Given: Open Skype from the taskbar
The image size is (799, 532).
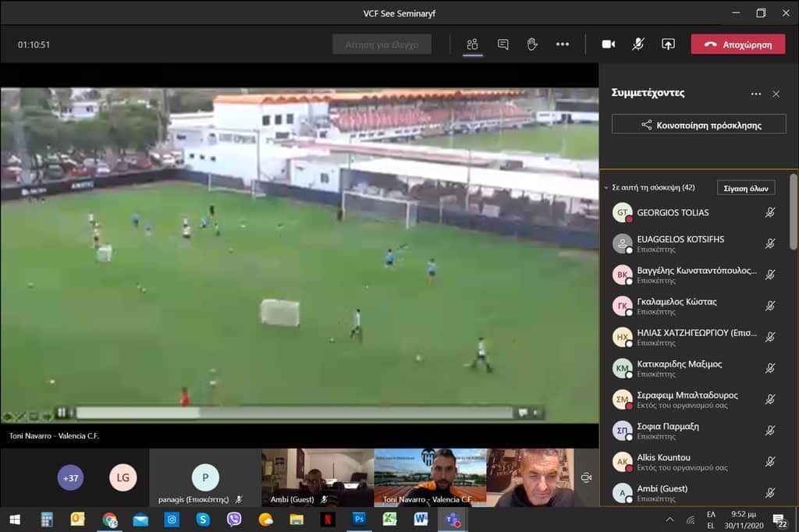Looking at the screenshot, I should point(203,520).
